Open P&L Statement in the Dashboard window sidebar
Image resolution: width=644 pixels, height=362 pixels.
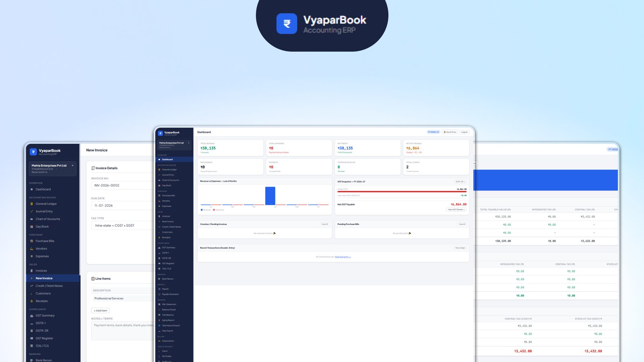[174, 304]
